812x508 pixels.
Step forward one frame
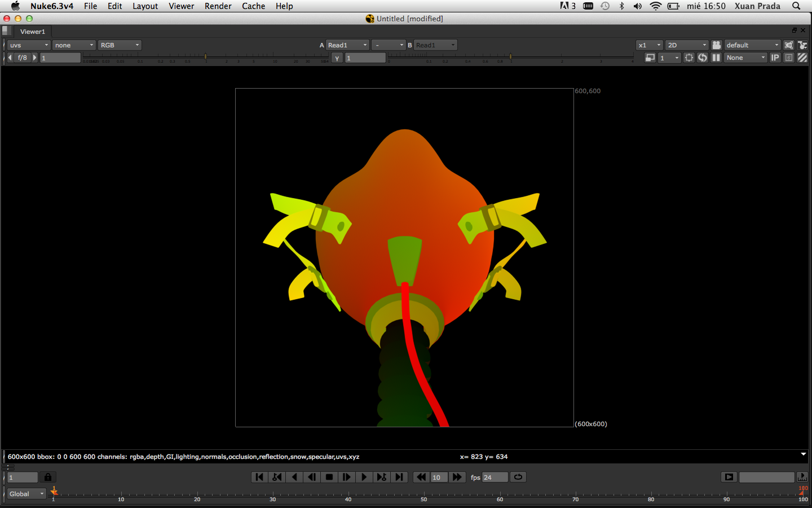(347, 477)
